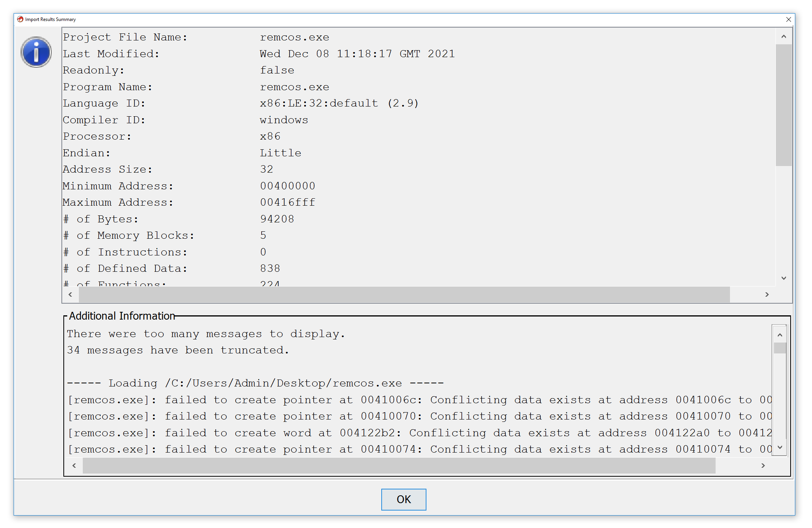Image resolution: width=812 pixels, height=528 pixels.
Task: Click the up arrow in Additional Information scrollbar
Action: click(779, 334)
